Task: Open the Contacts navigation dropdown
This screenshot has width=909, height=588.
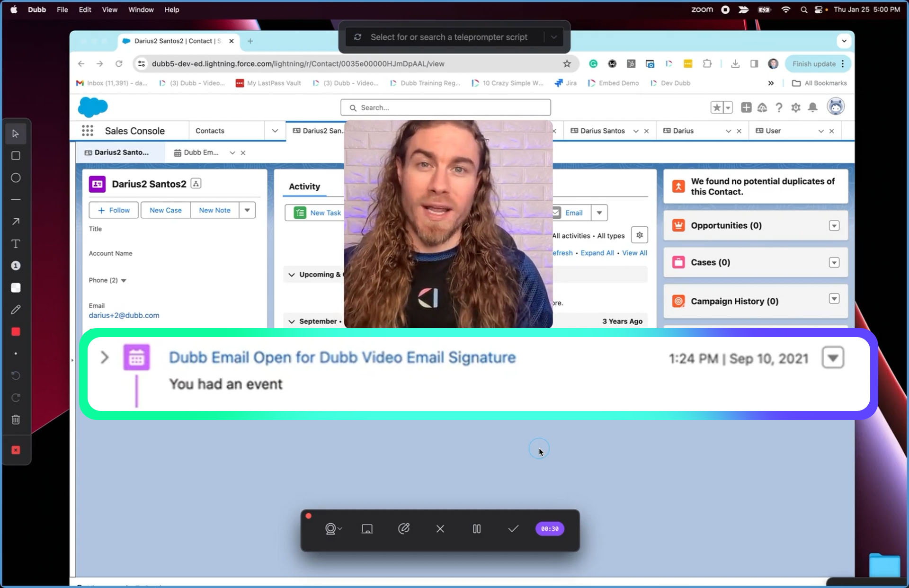Action: pos(275,131)
